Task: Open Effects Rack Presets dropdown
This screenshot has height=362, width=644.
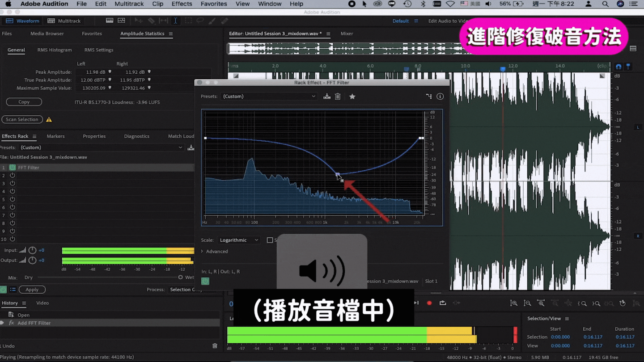Action: point(102,147)
